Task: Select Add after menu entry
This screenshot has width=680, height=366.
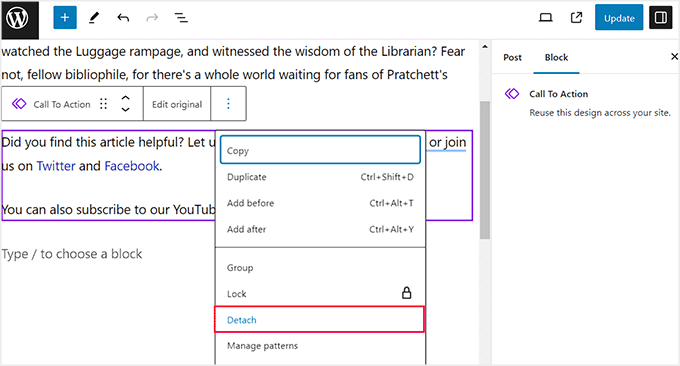Action: pos(320,229)
